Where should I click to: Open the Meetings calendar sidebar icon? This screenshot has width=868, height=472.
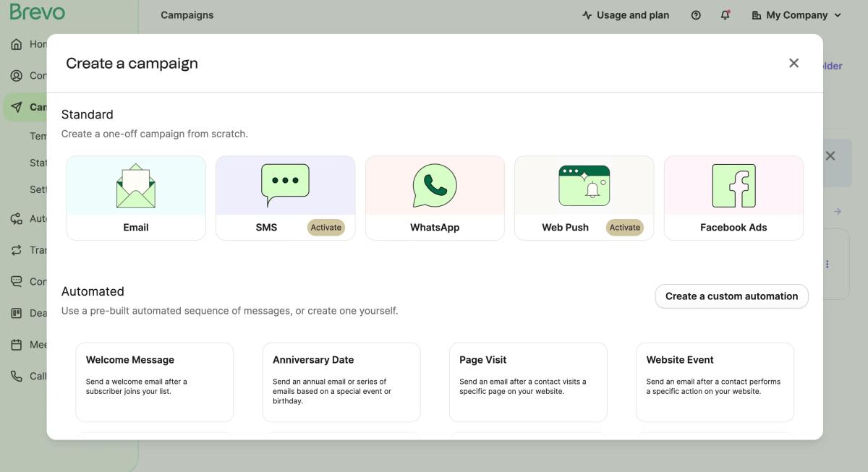[16, 345]
